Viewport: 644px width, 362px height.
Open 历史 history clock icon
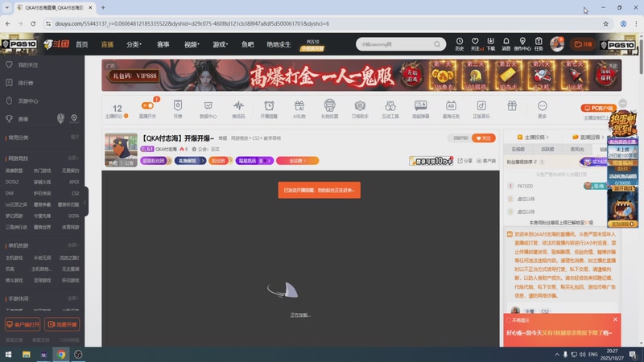(x=459, y=43)
